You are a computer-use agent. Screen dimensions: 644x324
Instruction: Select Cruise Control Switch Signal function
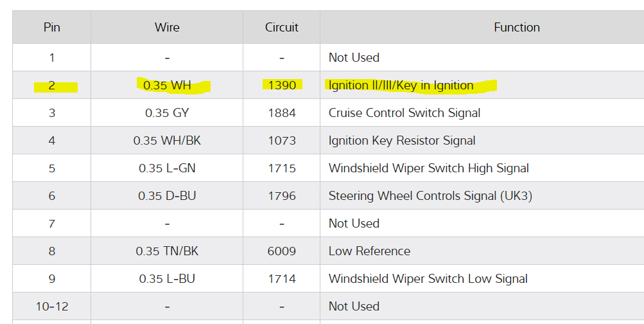pyautogui.click(x=405, y=113)
